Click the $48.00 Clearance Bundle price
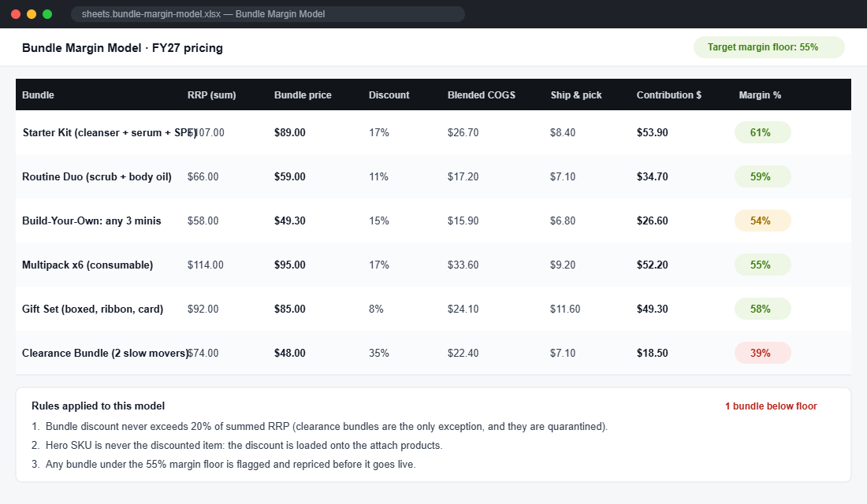The image size is (867, 504). tap(290, 353)
